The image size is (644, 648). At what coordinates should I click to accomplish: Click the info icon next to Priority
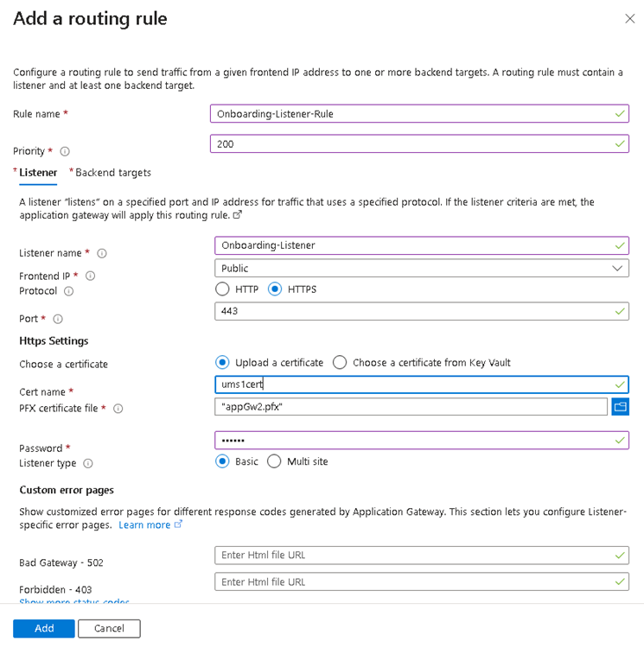coord(65,151)
